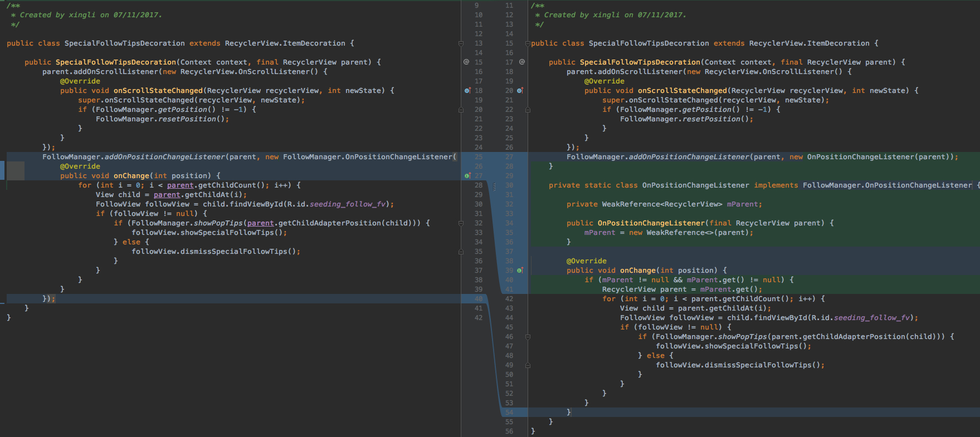
Task: Click underlined parent in left getChildCount call
Action: pos(181,185)
